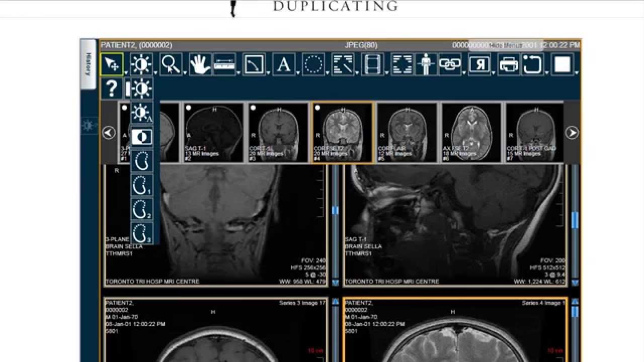The width and height of the screenshot is (644, 362).
Task: Click faded brightness icon in left sidebar
Action: (89, 125)
